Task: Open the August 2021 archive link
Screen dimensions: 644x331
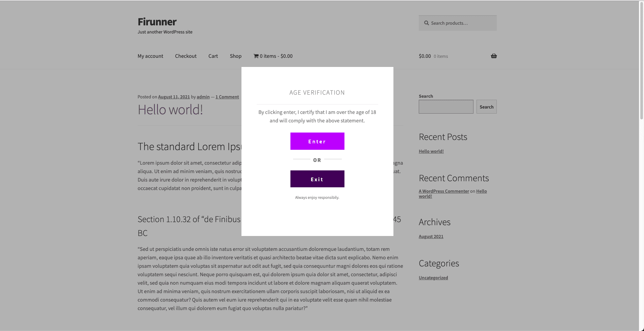Action: pyautogui.click(x=431, y=236)
